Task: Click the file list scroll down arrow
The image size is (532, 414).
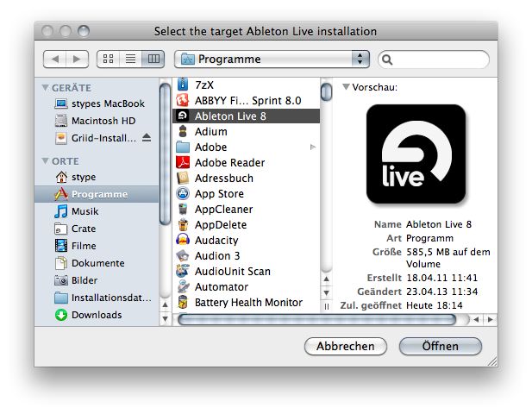Action: (326, 293)
